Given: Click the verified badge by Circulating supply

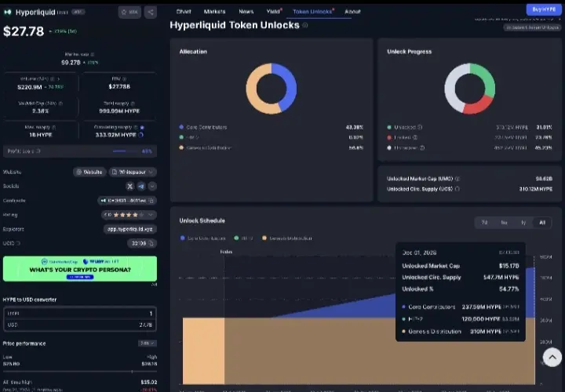Looking at the screenshot, I should tap(142, 127).
